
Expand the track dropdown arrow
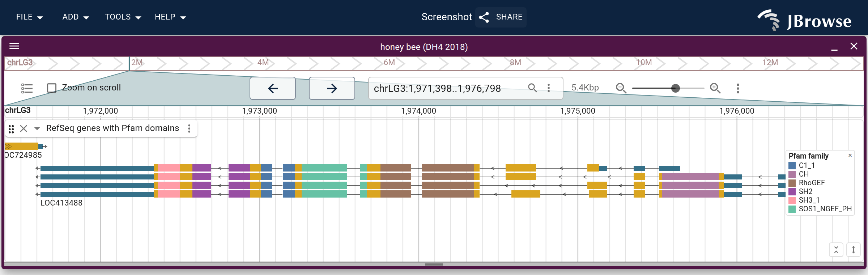point(37,128)
